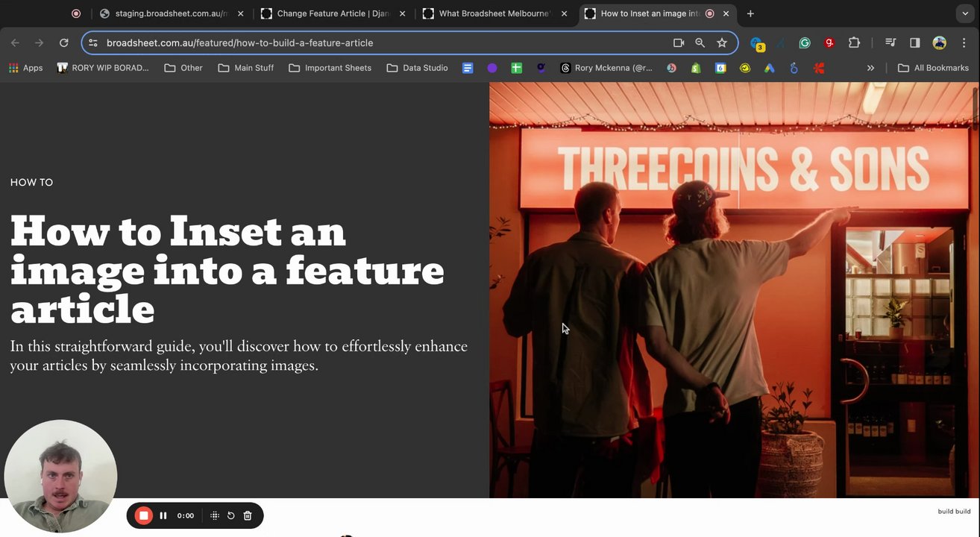The image size is (980, 537).
Task: Pause the screen recording
Action: (163, 515)
